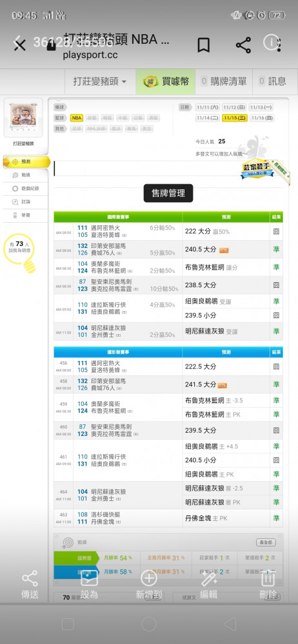
Task: Expand the 打莊變豬頭 dropdown menu
Action: [x=99, y=81]
